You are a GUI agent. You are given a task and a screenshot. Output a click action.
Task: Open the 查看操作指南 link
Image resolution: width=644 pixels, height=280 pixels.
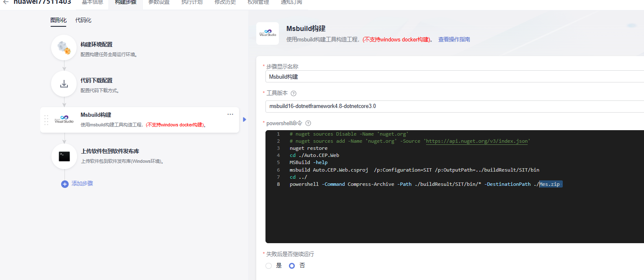tap(454, 40)
